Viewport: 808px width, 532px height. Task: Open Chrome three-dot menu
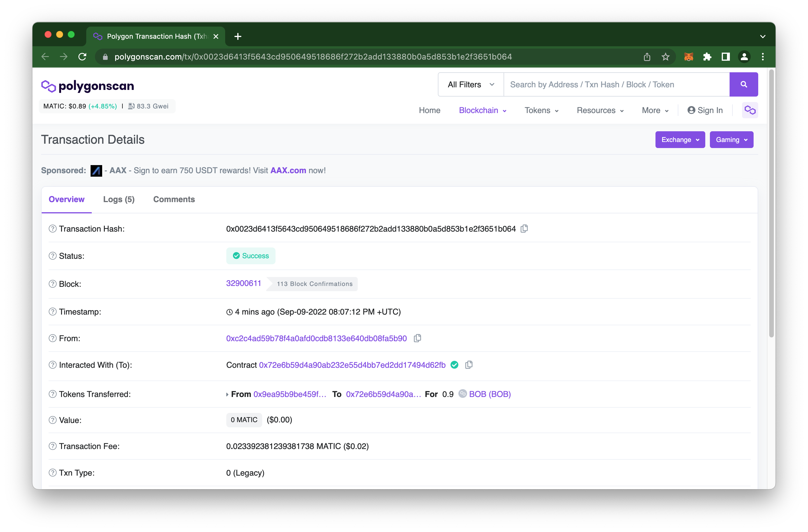pos(763,57)
